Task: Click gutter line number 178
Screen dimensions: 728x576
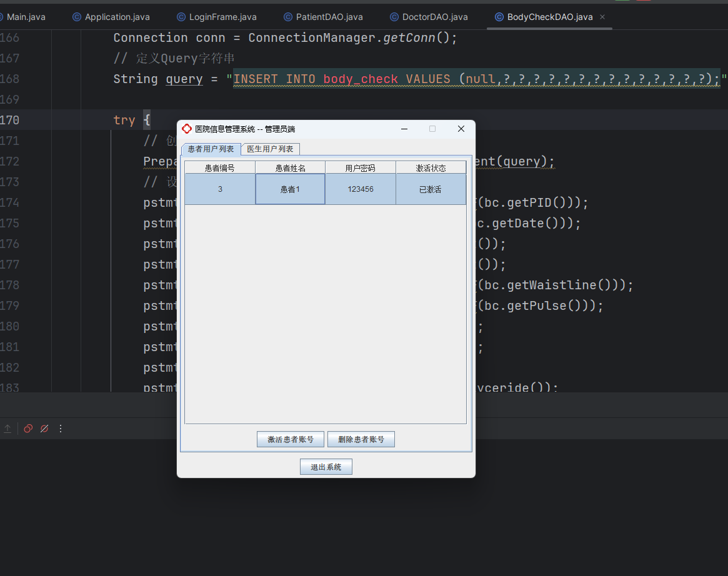Action: tap(10, 285)
